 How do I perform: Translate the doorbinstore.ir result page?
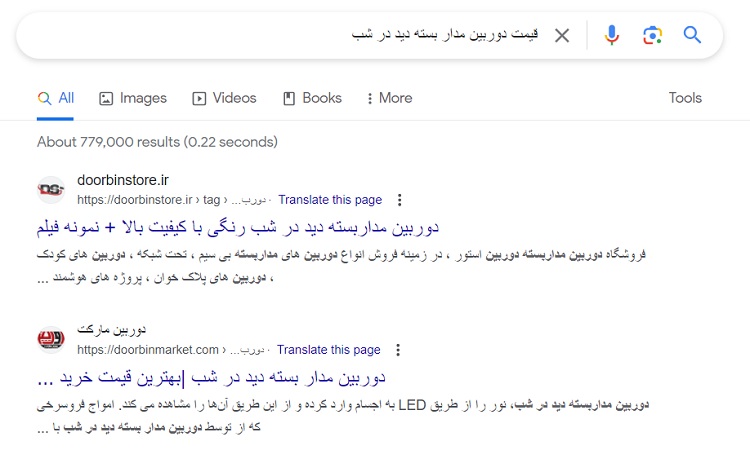[x=330, y=200]
